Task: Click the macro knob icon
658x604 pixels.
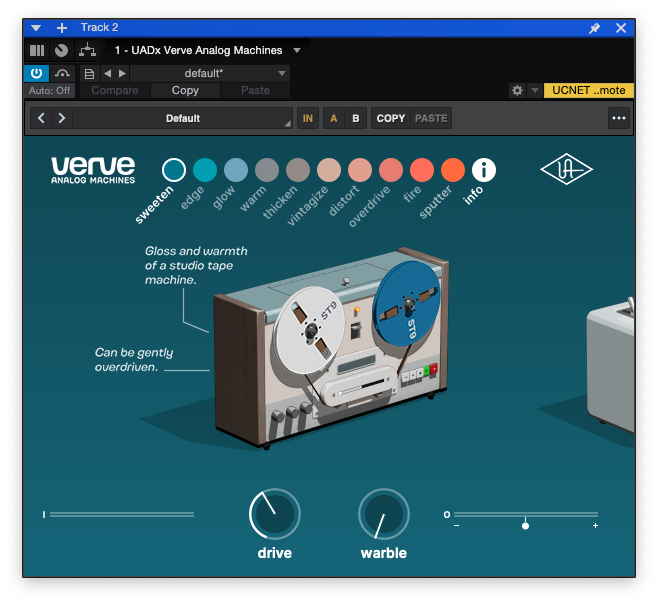Action: click(61, 50)
